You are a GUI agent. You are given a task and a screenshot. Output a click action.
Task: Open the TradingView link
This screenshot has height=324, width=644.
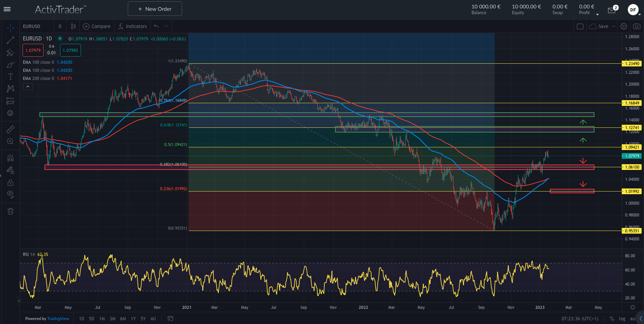[x=58, y=318]
